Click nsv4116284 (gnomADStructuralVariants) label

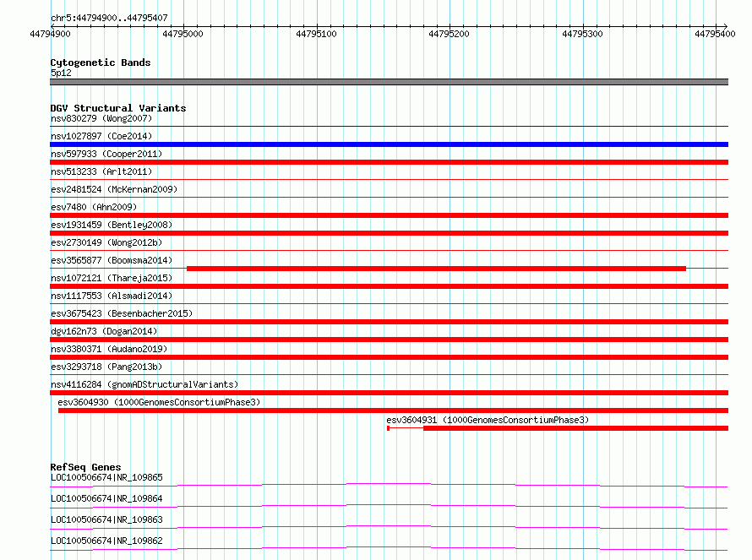(144, 384)
